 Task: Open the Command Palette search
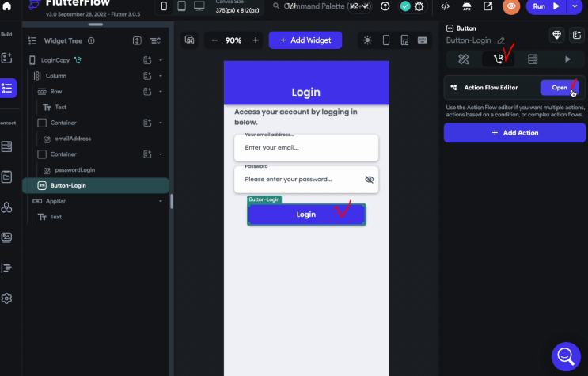click(322, 6)
